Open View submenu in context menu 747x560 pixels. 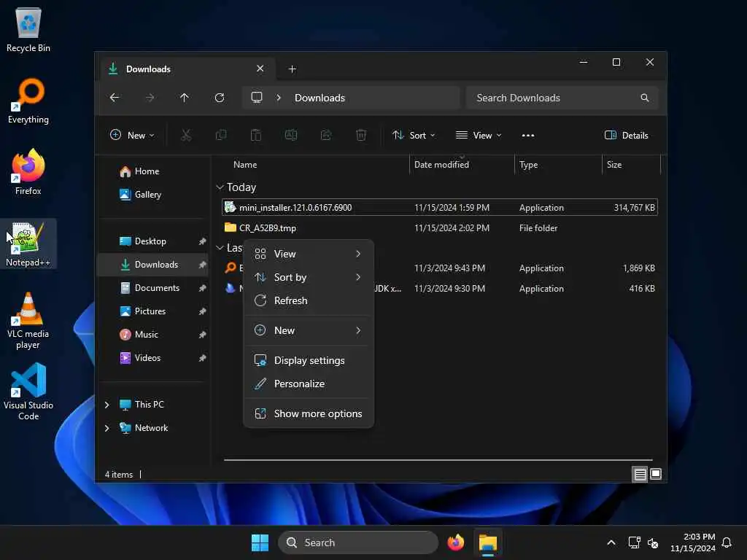pyautogui.click(x=309, y=254)
